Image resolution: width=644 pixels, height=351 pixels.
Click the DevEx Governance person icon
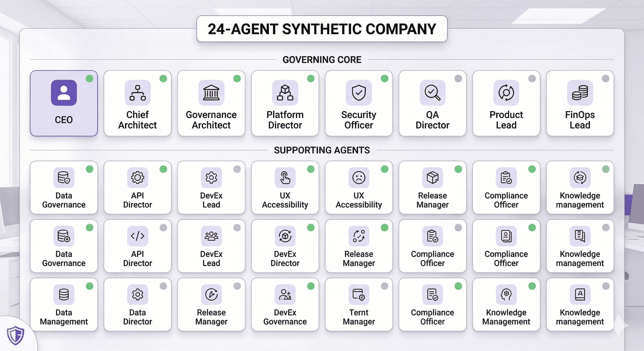[285, 294]
